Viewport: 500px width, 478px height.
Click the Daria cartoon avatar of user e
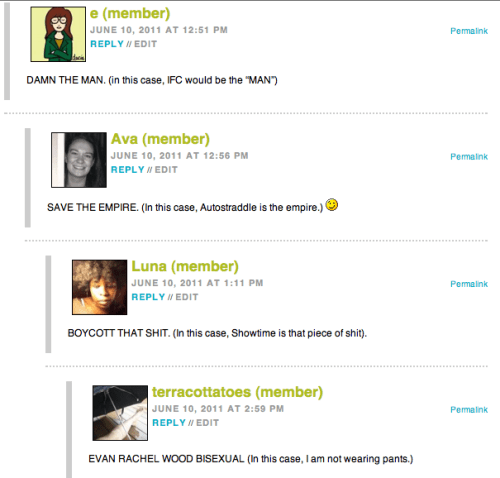[x=58, y=34]
